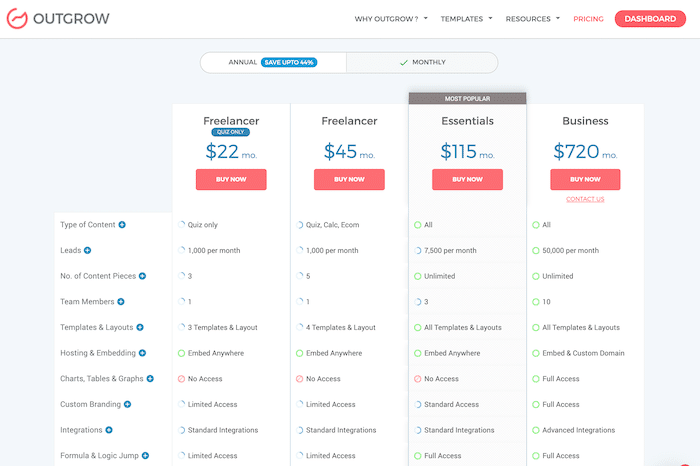Screen dimensions: 700x466
Task: Click the Outgrow logo icon
Action: pyautogui.click(x=17, y=18)
